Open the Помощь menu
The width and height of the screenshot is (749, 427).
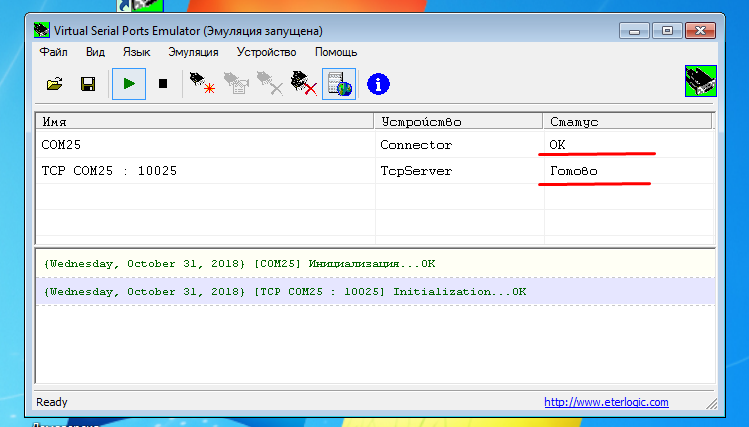(336, 52)
